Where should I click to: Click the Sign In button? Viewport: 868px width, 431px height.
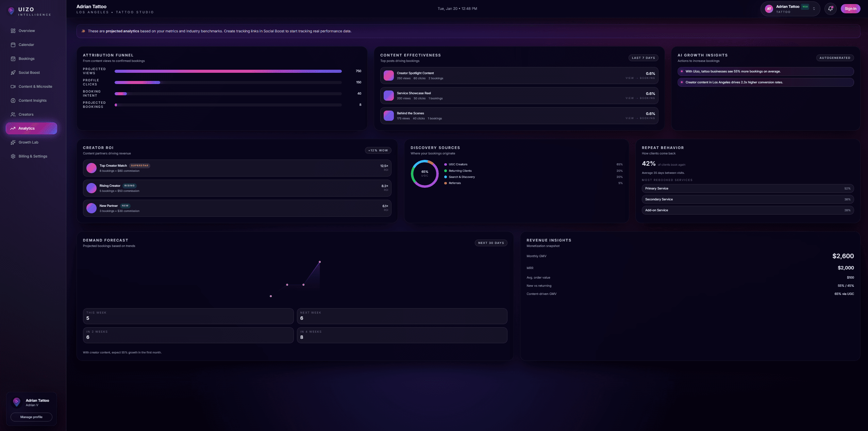851,9
